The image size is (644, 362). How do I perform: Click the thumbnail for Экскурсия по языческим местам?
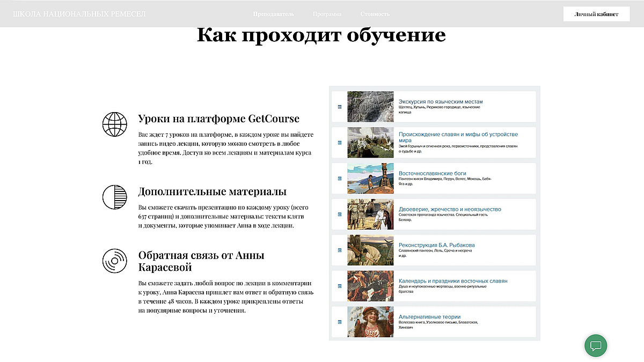click(370, 107)
